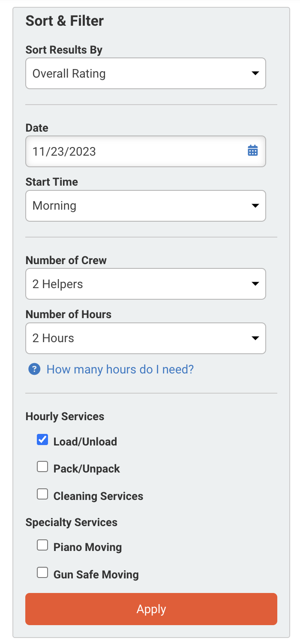Click the Cleaning Services label text

tap(98, 496)
